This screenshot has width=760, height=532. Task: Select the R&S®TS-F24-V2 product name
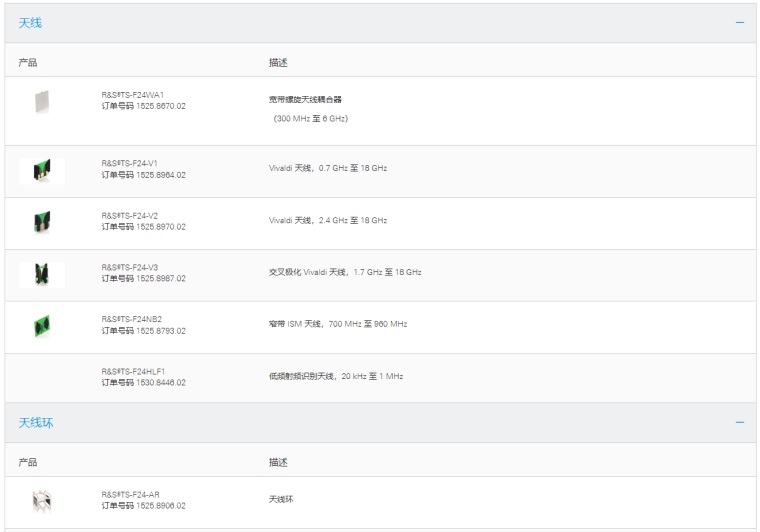coord(130,215)
